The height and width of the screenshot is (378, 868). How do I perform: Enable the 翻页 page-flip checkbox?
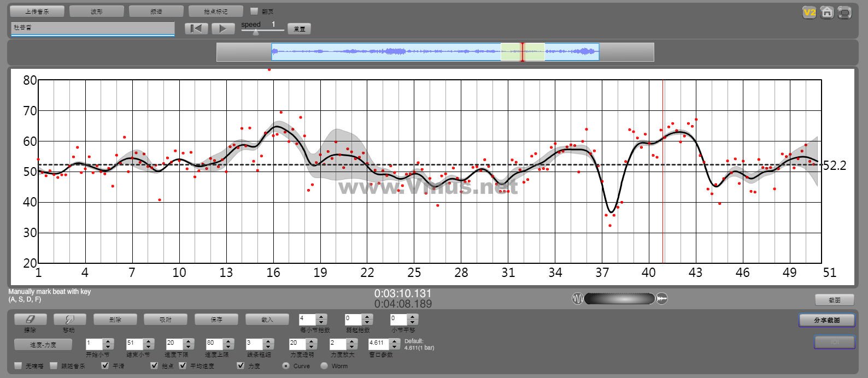pyautogui.click(x=254, y=11)
